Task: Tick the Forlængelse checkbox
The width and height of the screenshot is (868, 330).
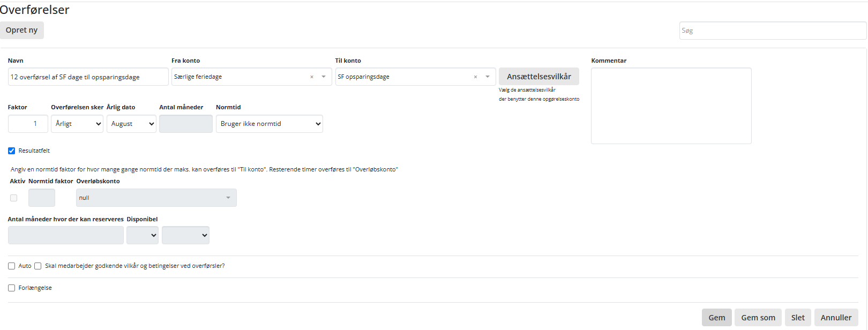Action: [x=12, y=288]
